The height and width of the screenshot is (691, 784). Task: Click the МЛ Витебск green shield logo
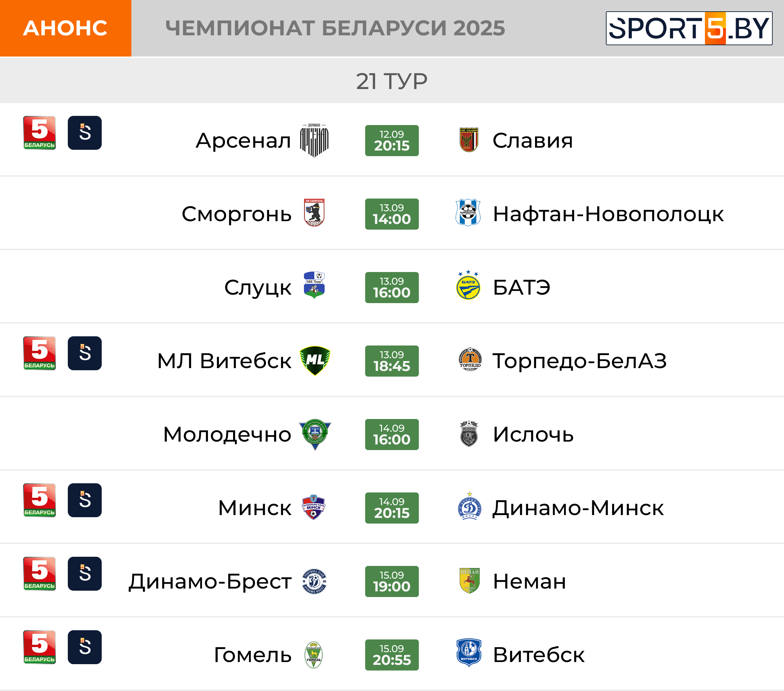click(315, 361)
